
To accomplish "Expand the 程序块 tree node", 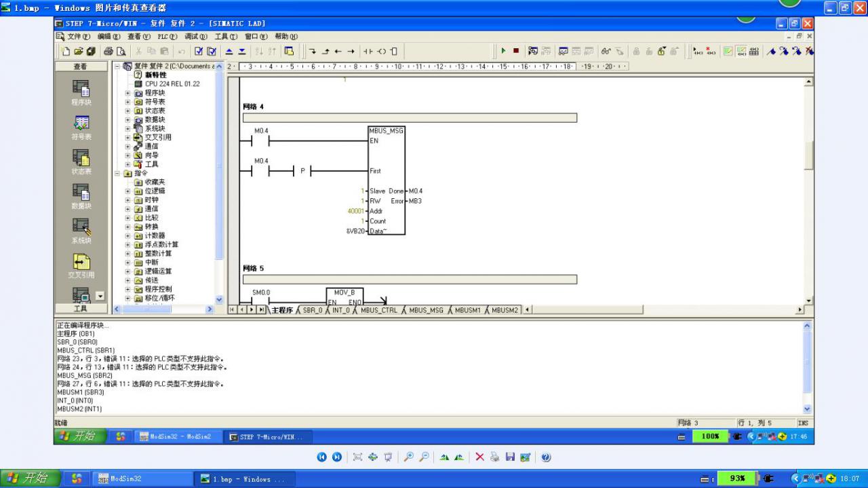I will click(x=127, y=93).
